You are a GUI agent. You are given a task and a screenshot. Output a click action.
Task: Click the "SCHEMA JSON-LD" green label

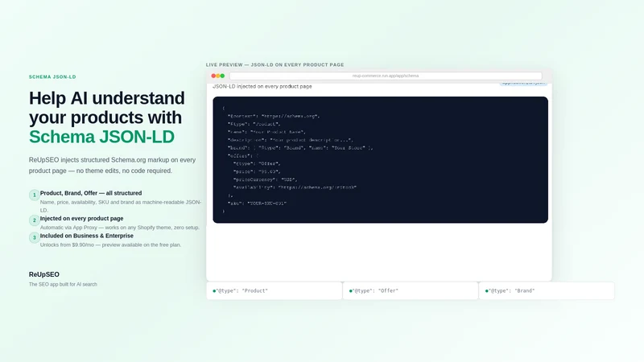click(x=52, y=76)
